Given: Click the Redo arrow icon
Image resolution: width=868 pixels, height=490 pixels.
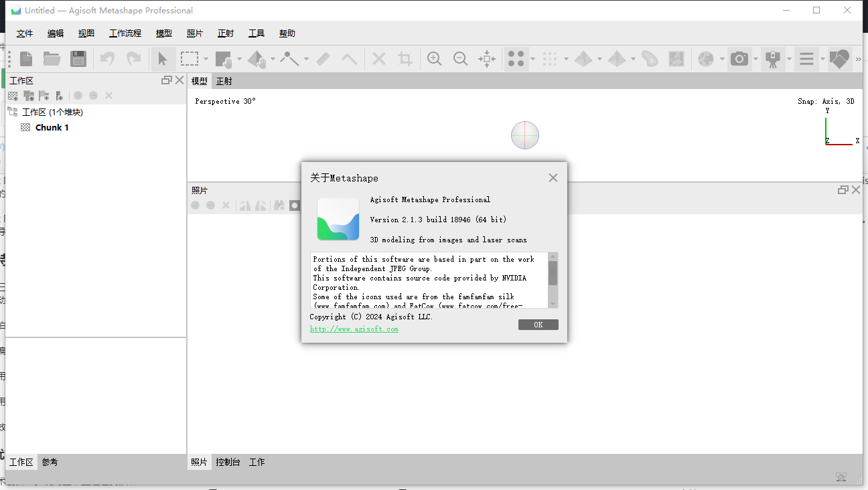Looking at the screenshot, I should coord(134,59).
